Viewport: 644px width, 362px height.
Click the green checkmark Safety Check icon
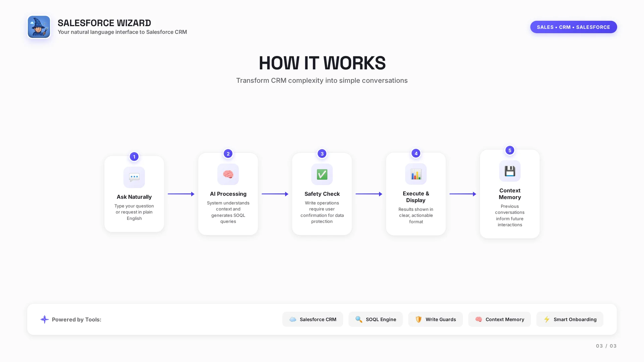coord(322,174)
